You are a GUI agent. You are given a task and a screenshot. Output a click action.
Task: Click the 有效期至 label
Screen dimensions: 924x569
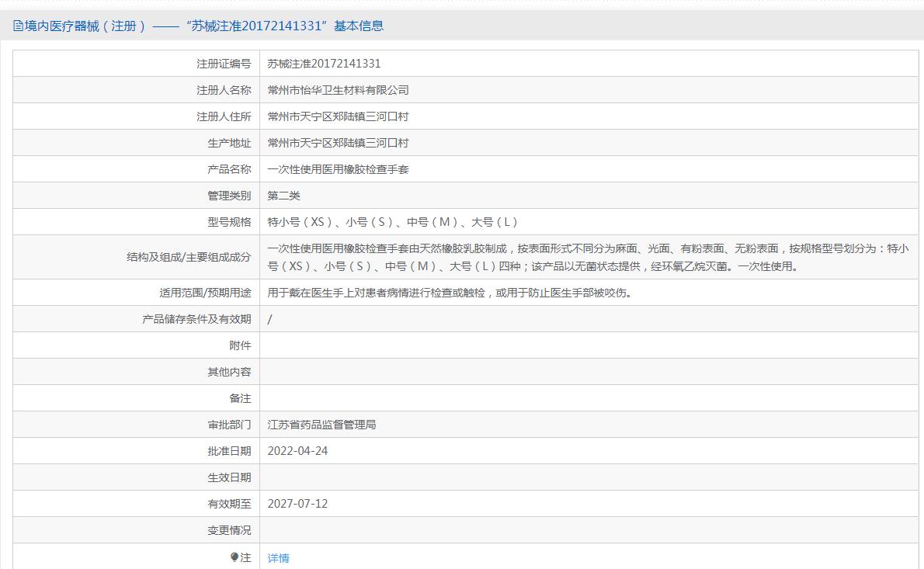tap(229, 505)
